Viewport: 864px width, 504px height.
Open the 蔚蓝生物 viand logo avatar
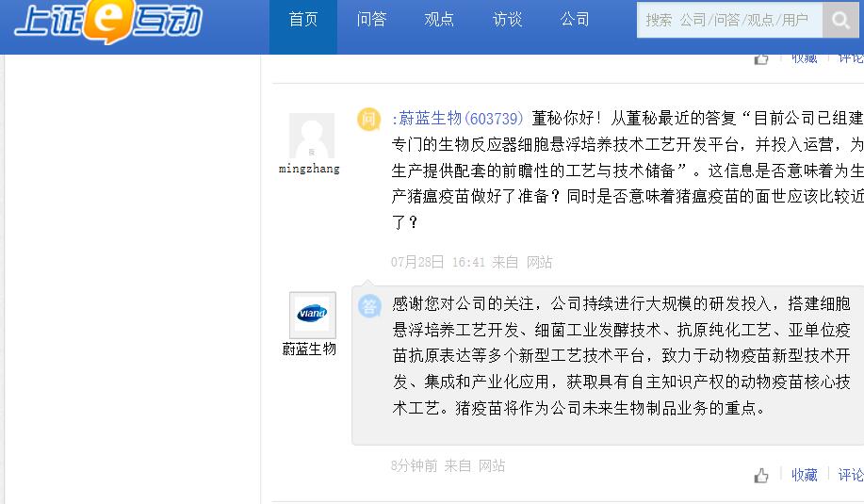(x=313, y=315)
